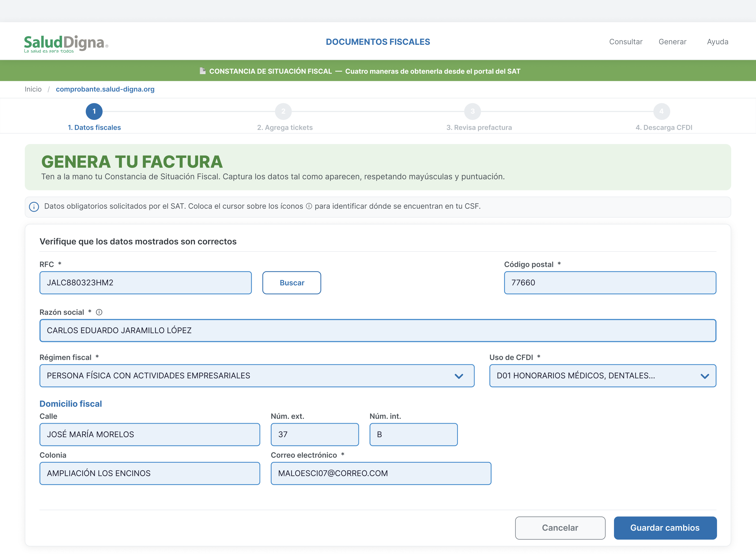Click the '3. Revisa prefactura' step label

click(479, 127)
